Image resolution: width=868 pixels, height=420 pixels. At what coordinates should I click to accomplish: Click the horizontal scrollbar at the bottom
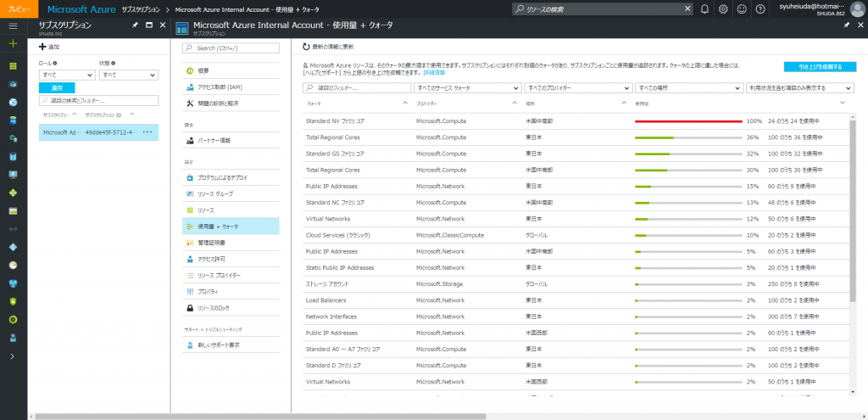tap(260, 416)
